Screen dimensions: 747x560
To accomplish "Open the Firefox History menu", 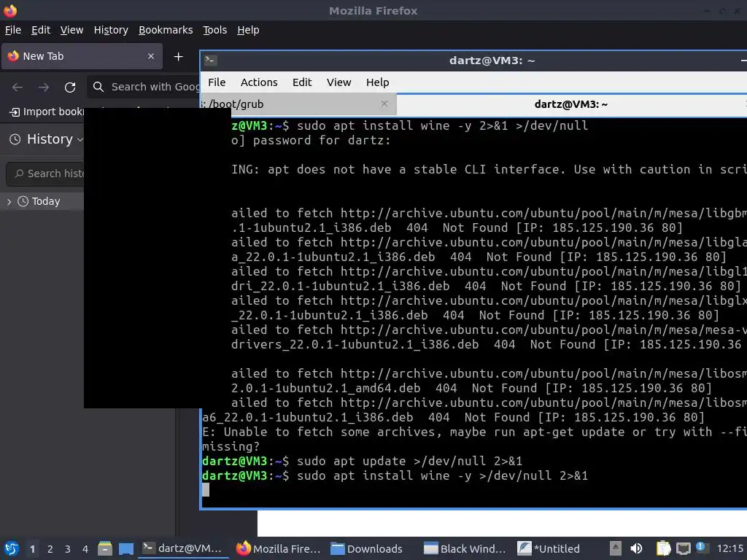I will point(111,30).
